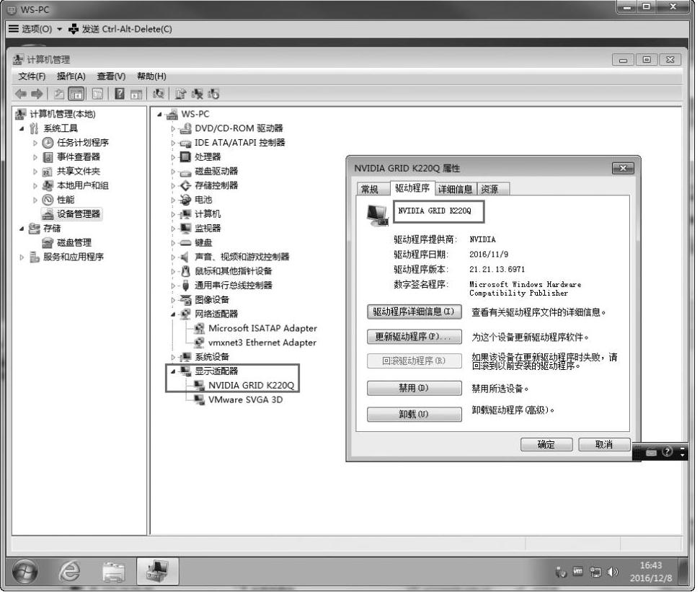This screenshot has width=700, height=592.
Task: Click 确定 in the properties dialog
Action: tap(546, 445)
